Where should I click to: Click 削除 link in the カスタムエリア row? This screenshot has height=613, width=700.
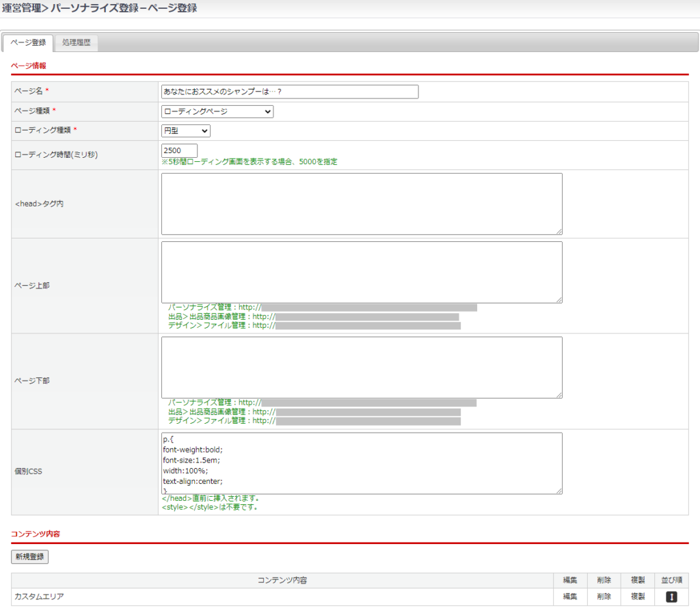click(x=604, y=597)
